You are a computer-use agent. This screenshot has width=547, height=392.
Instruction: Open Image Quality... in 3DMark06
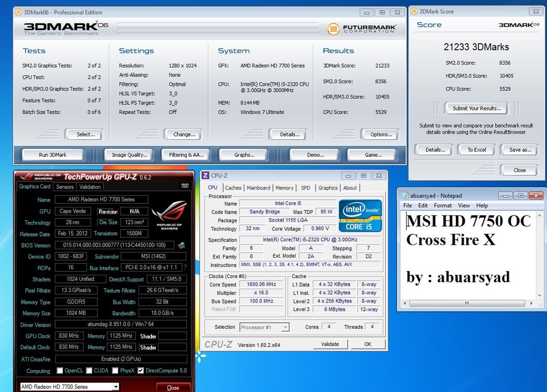click(x=129, y=155)
